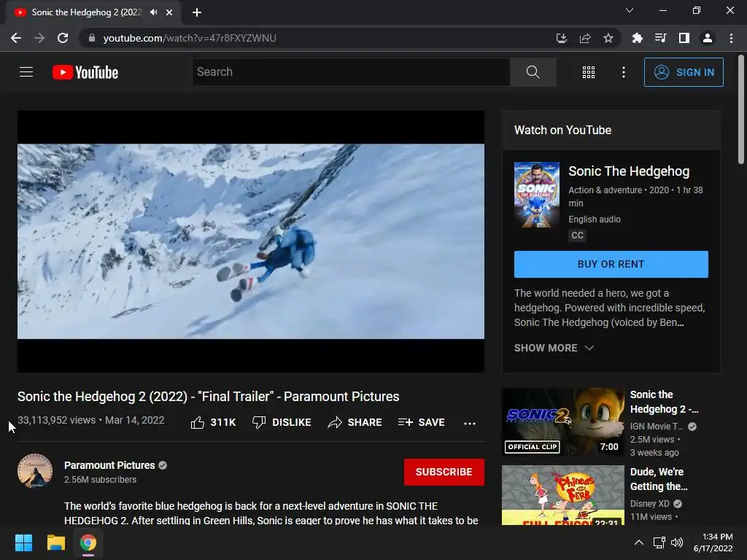Open the SHARE arrow option
The width and height of the screenshot is (747, 560).
tap(355, 422)
